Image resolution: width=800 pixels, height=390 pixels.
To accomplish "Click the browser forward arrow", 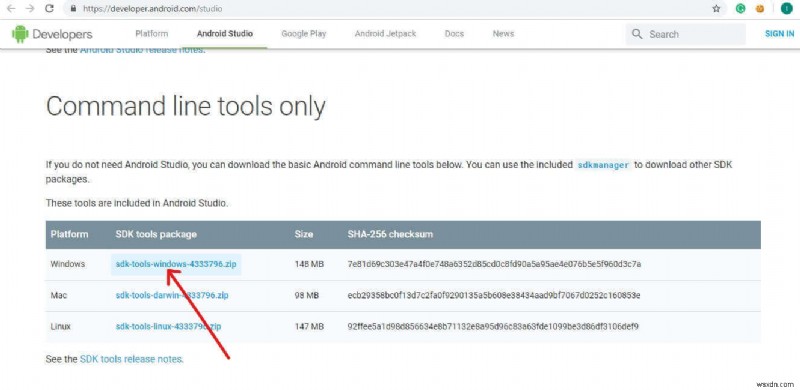I will point(30,9).
